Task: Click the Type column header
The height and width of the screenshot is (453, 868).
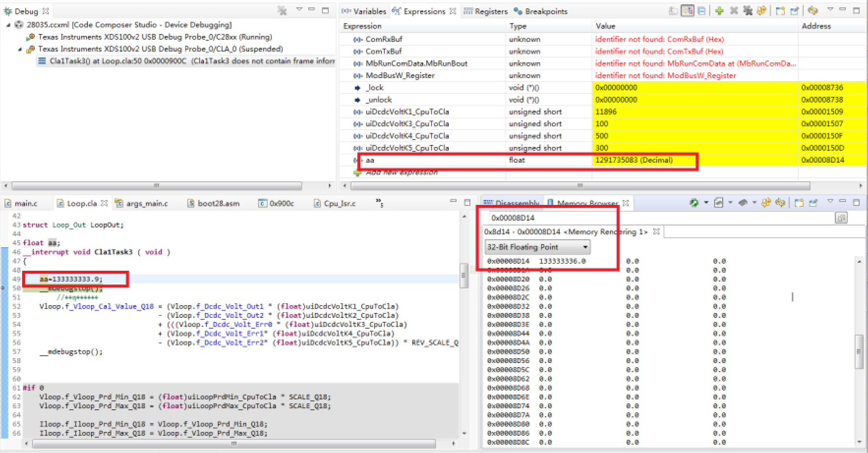Action: 549,27
